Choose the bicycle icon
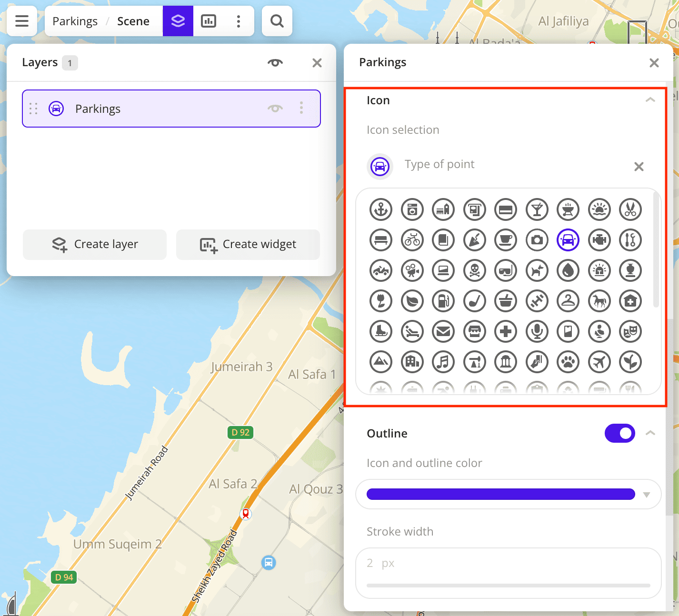This screenshot has width=679, height=616. [x=412, y=240]
